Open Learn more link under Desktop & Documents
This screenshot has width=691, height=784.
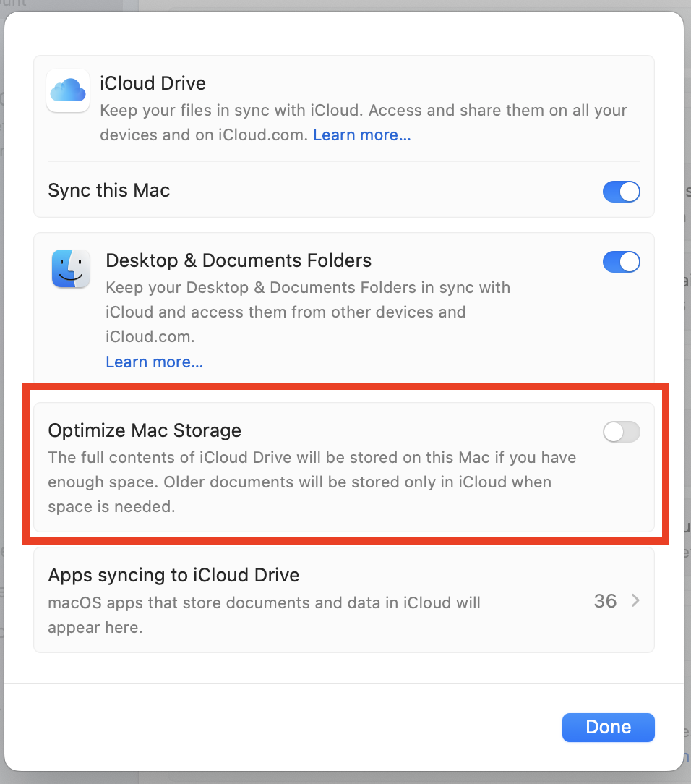coord(154,362)
